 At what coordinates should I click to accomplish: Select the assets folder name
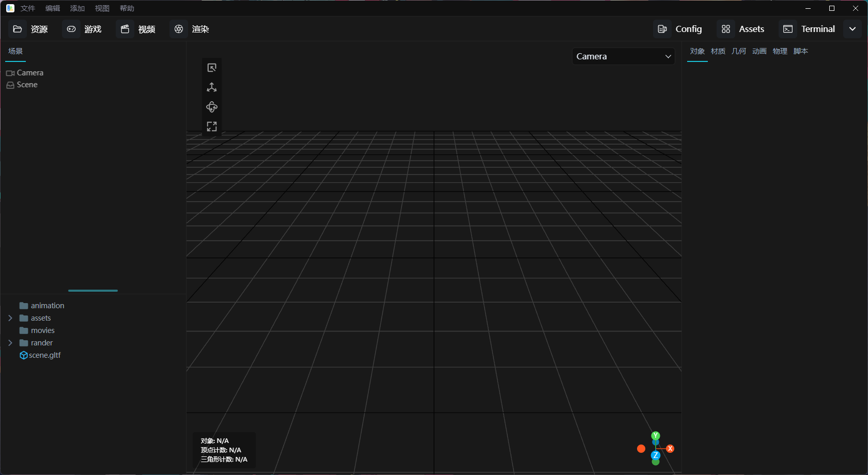pyautogui.click(x=41, y=318)
